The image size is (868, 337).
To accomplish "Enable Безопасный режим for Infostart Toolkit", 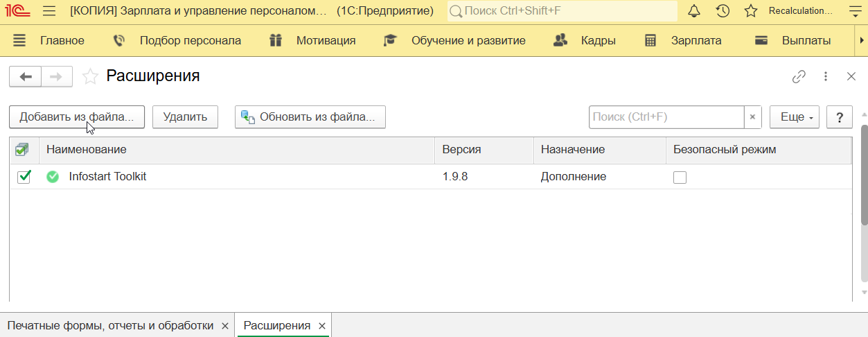I will pos(680,177).
